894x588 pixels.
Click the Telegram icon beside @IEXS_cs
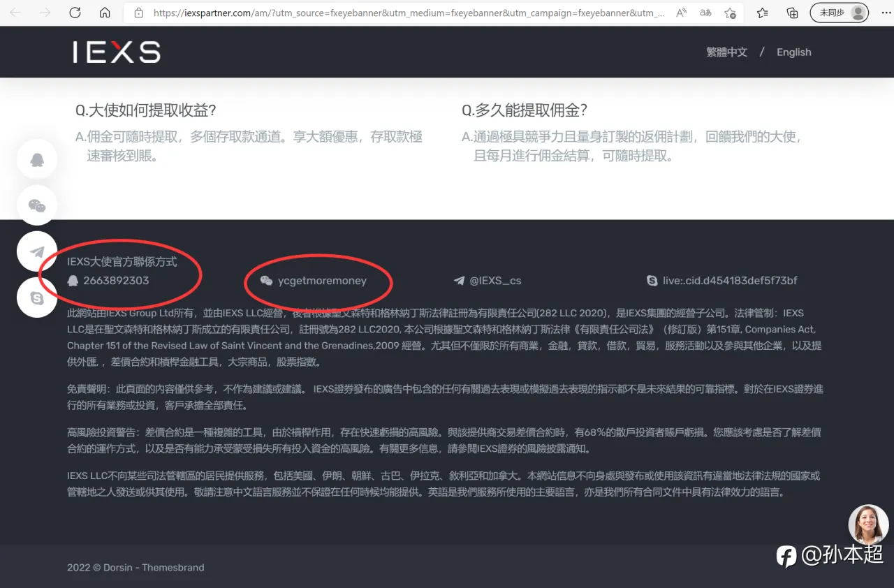[x=459, y=281]
